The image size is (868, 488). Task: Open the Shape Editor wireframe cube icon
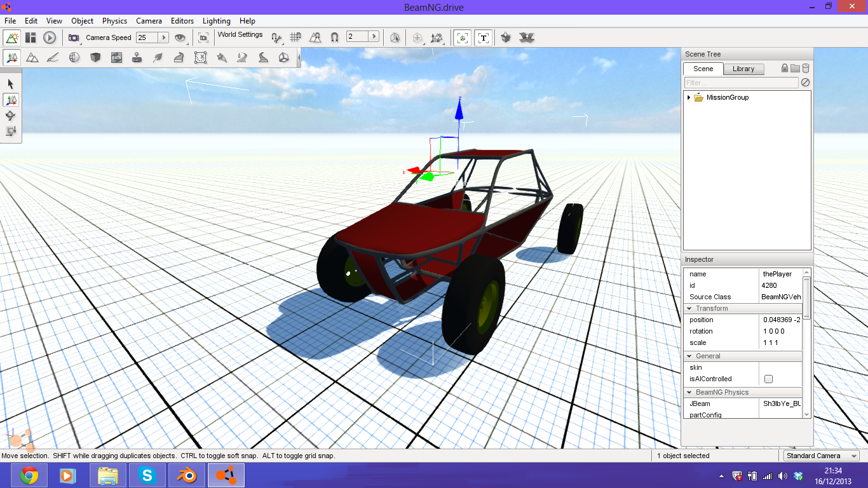click(x=284, y=58)
